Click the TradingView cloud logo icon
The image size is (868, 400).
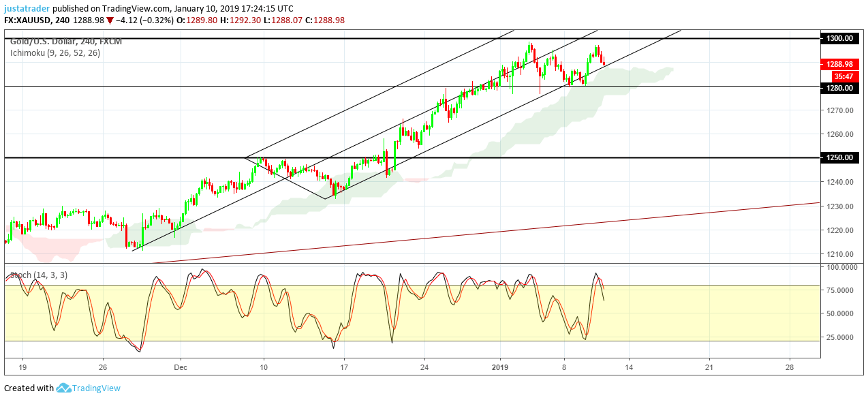tap(64, 388)
